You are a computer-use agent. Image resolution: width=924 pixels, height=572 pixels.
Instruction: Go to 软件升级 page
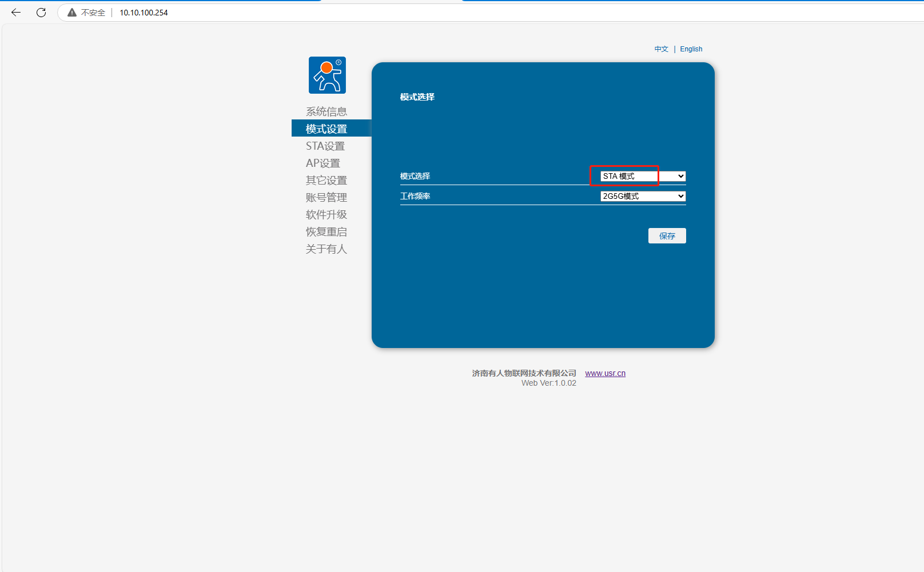point(326,214)
